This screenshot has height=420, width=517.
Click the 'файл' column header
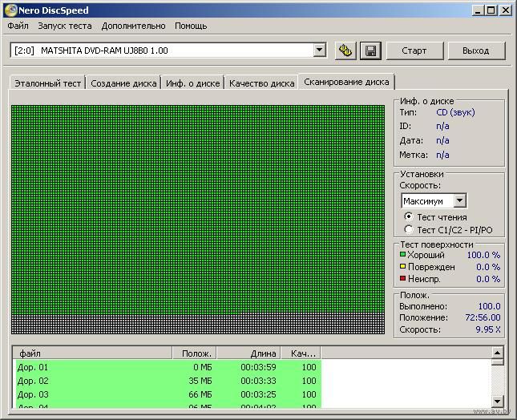pos(93,353)
